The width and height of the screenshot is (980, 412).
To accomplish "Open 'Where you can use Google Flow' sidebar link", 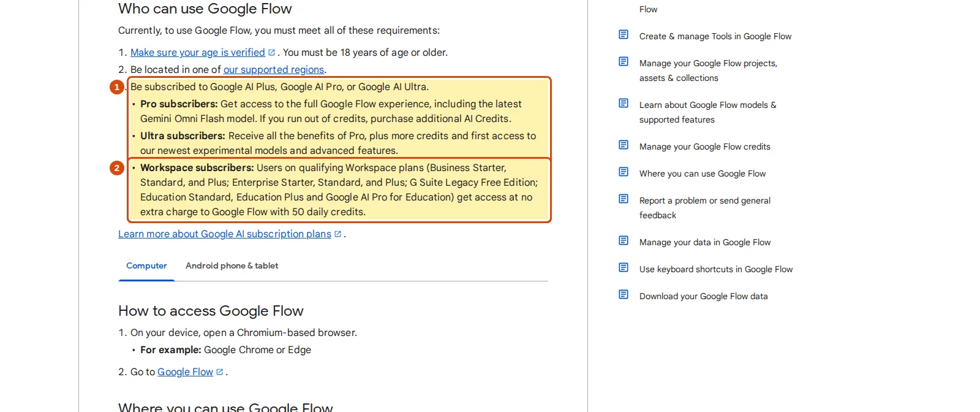I will point(702,174).
